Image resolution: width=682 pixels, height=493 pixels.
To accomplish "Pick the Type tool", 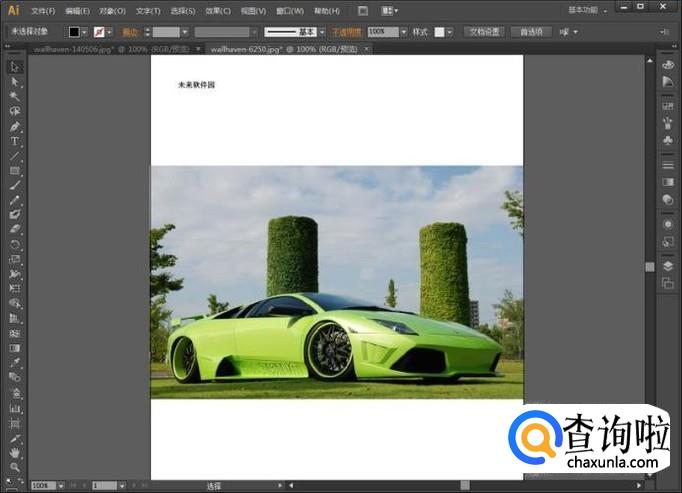I will tap(15, 142).
